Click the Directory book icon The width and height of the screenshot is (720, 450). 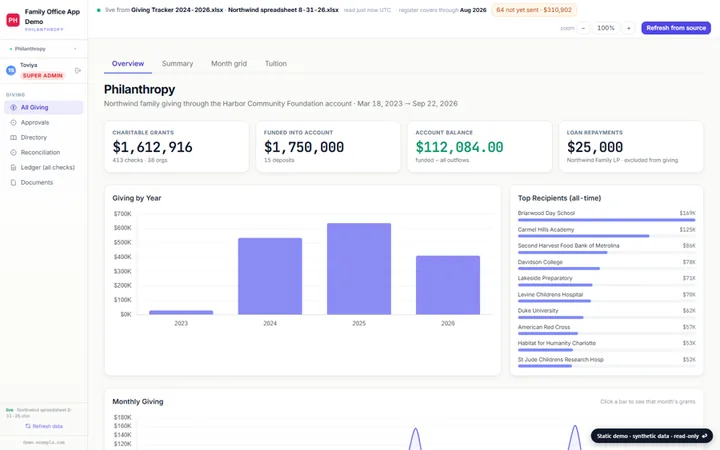coord(13,137)
